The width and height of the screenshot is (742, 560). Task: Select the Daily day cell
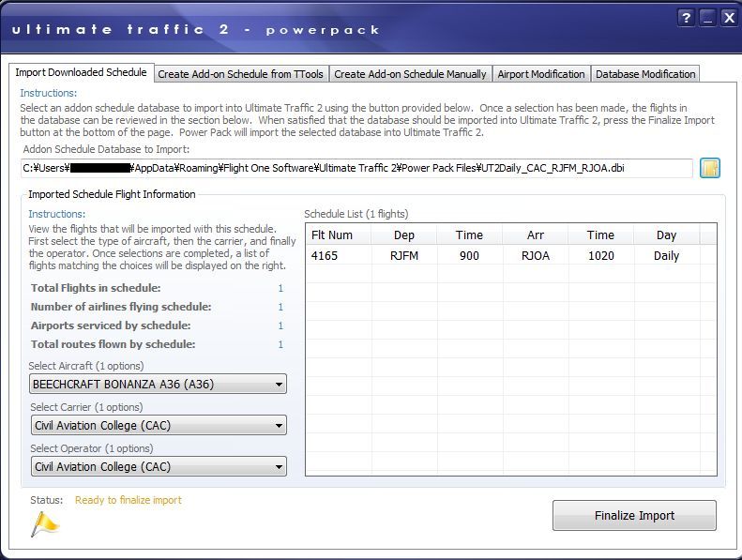pos(666,256)
